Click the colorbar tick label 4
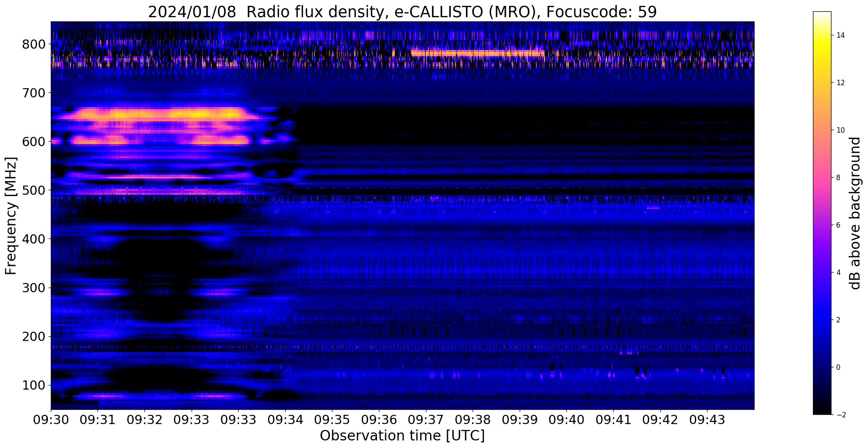The height and width of the screenshot is (448, 868). [839, 272]
